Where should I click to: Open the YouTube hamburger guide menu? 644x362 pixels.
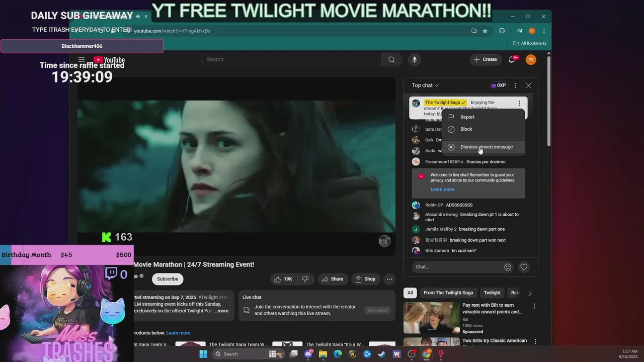(x=82, y=59)
